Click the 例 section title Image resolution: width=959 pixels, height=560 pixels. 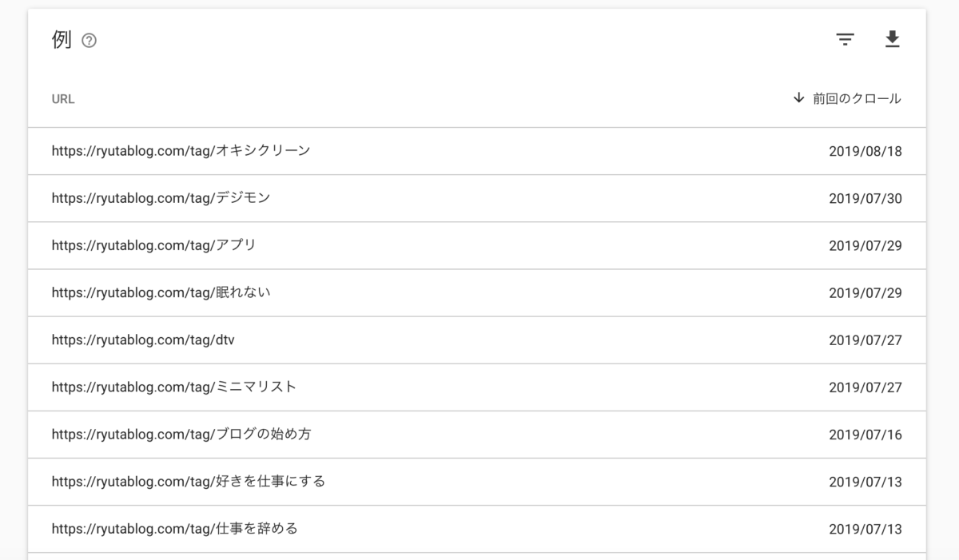click(62, 40)
